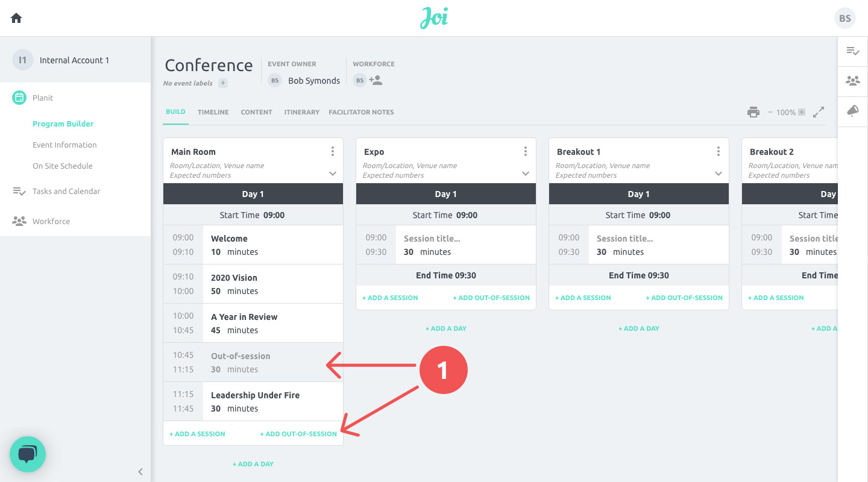This screenshot has width=868, height=482.
Task: Select the Tasks and Calendar icon
Action: click(x=19, y=191)
